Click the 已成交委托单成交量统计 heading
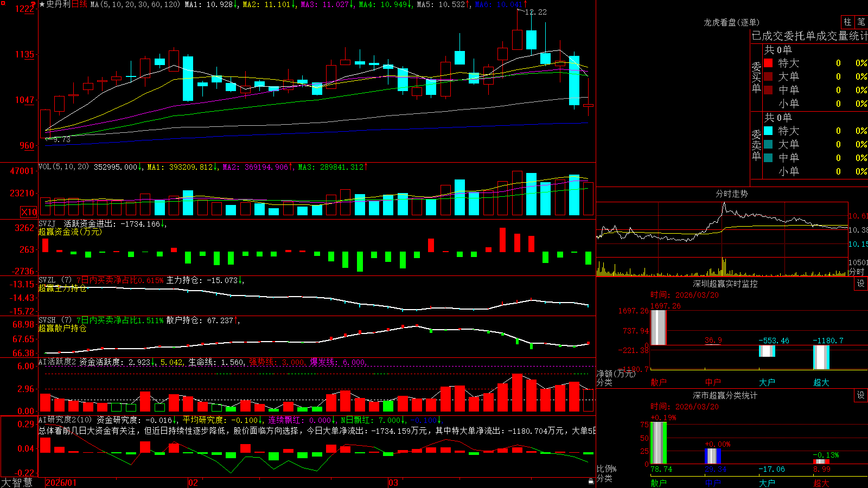Image resolution: width=868 pixels, height=488 pixels. point(809,36)
